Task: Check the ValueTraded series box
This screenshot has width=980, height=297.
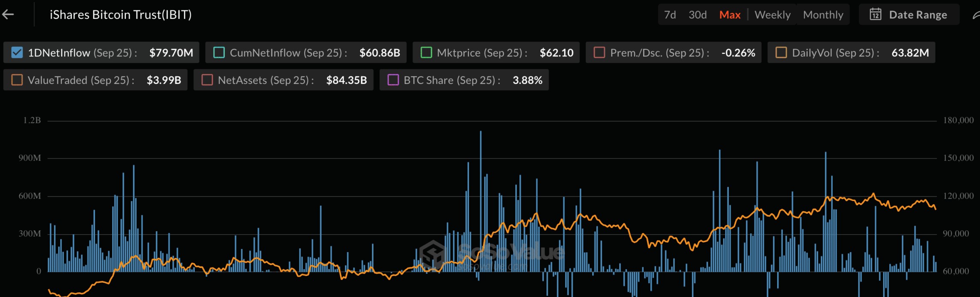Action: pos(17,80)
